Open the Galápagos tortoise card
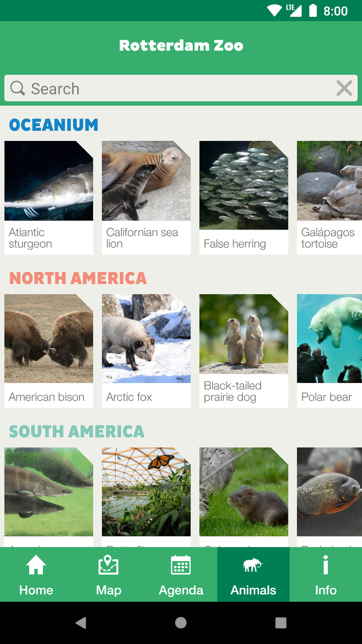Image resolution: width=362 pixels, height=644 pixels. [x=329, y=197]
